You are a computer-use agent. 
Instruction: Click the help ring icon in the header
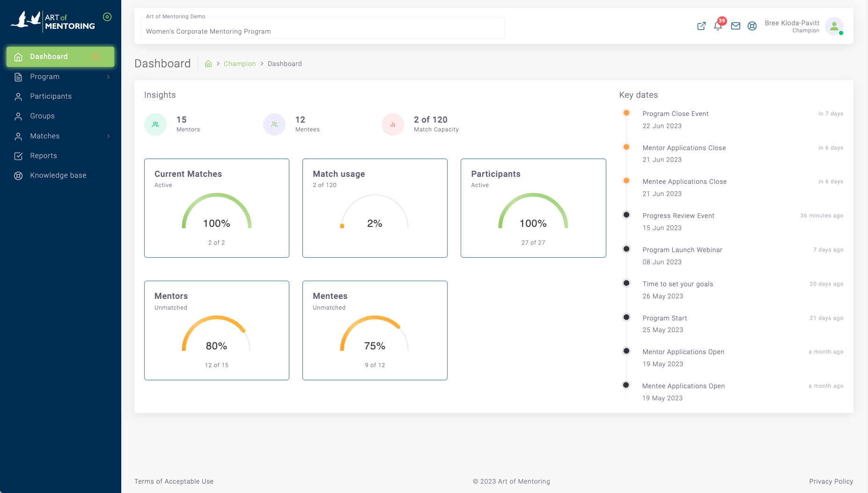tap(752, 26)
